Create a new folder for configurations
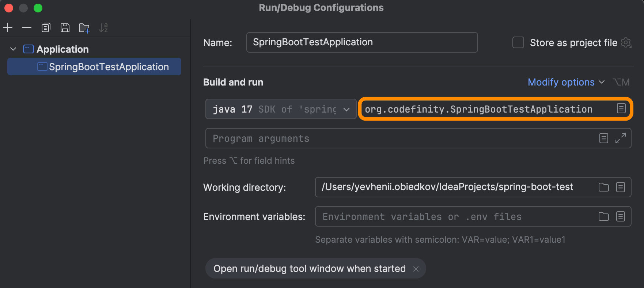Image resolution: width=644 pixels, height=288 pixels. (x=84, y=28)
